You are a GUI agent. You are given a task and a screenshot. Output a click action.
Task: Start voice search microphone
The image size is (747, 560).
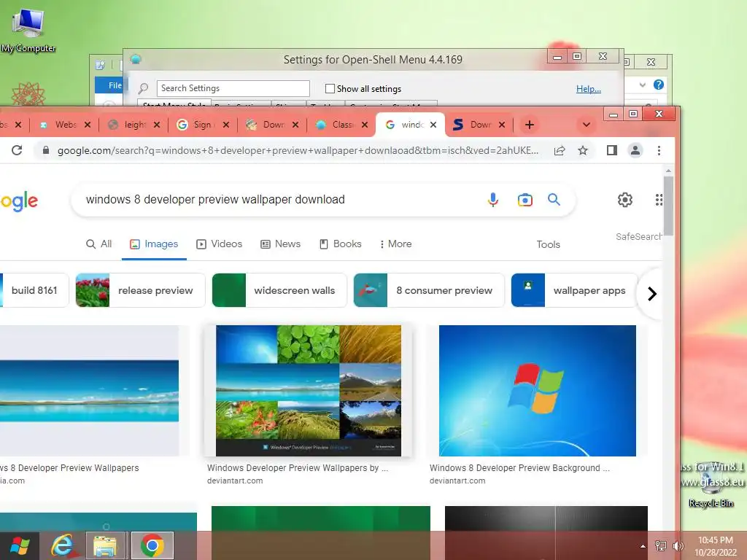pos(493,200)
